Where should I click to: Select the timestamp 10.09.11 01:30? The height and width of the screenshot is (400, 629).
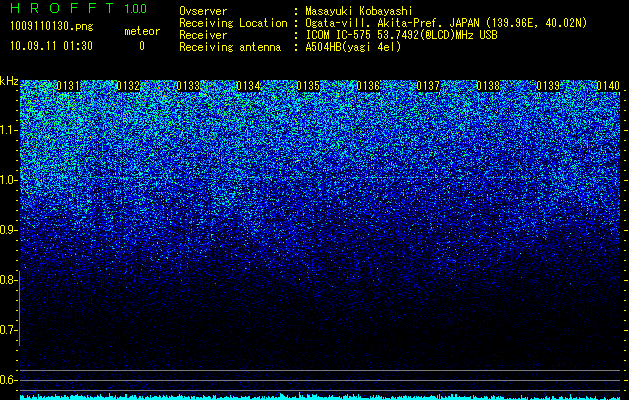pyautogui.click(x=51, y=46)
